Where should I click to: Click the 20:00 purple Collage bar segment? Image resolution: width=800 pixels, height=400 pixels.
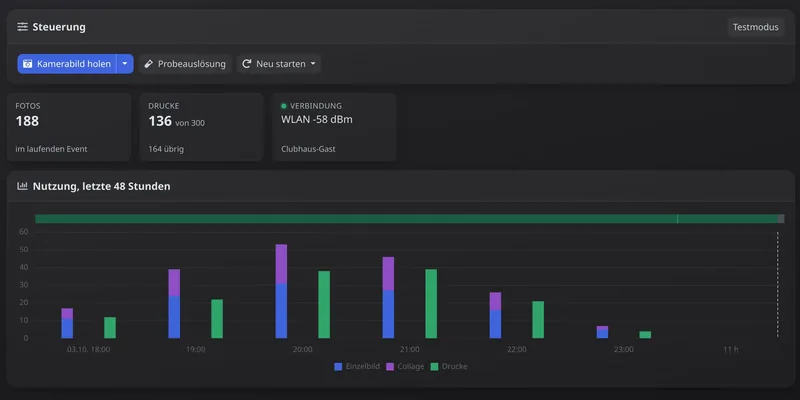pos(281,264)
